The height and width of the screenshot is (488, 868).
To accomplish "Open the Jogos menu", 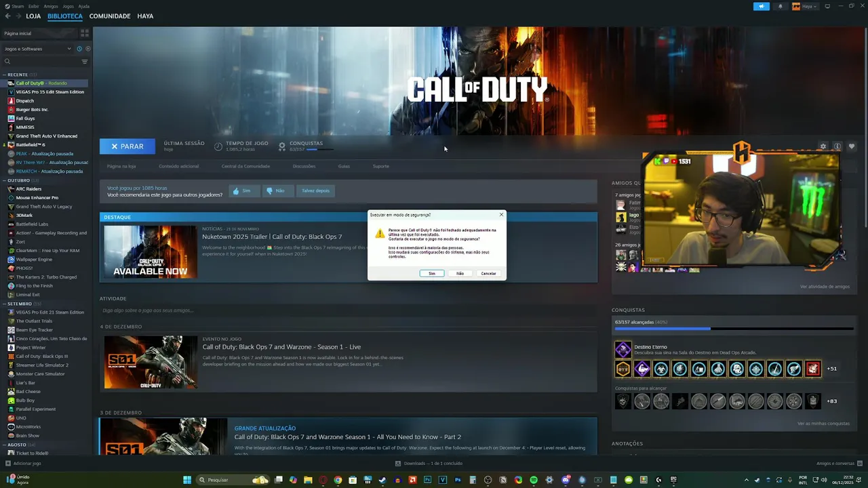I will (68, 6).
